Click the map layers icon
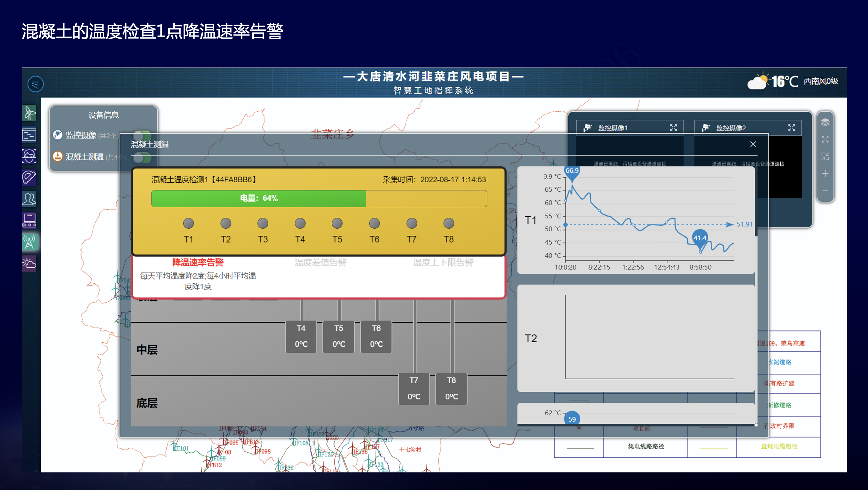 [x=825, y=122]
